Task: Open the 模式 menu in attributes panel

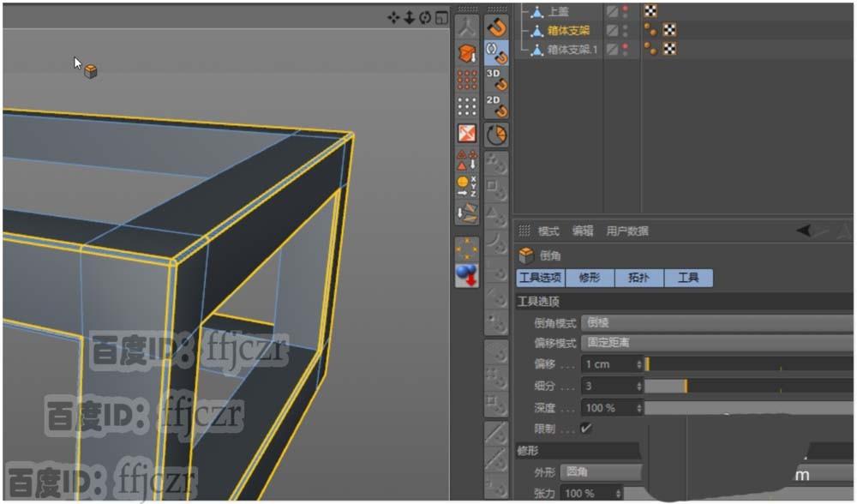Action: pyautogui.click(x=547, y=231)
